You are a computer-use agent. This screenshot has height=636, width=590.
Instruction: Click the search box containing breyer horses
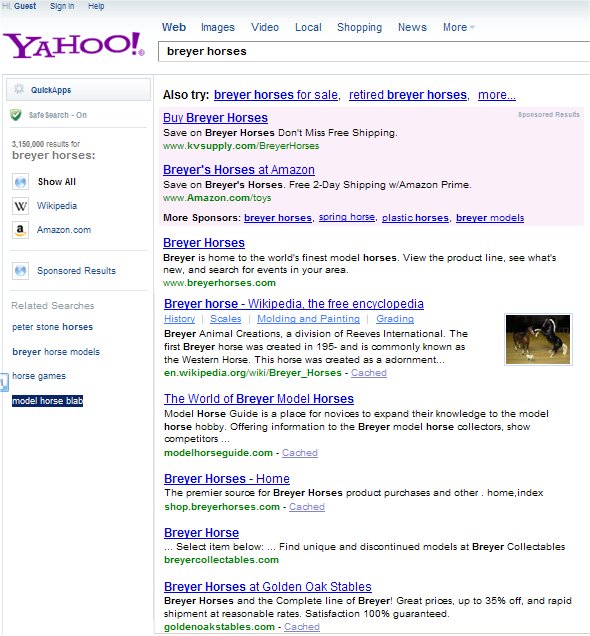tap(374, 52)
